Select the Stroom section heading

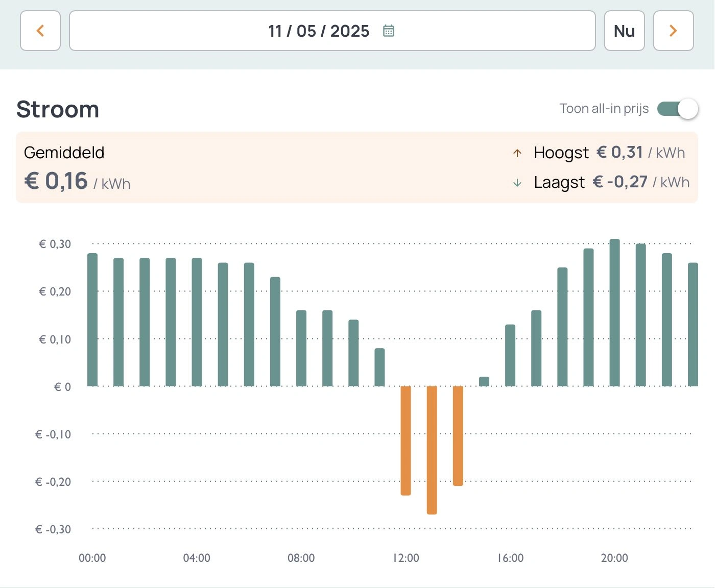pos(58,109)
